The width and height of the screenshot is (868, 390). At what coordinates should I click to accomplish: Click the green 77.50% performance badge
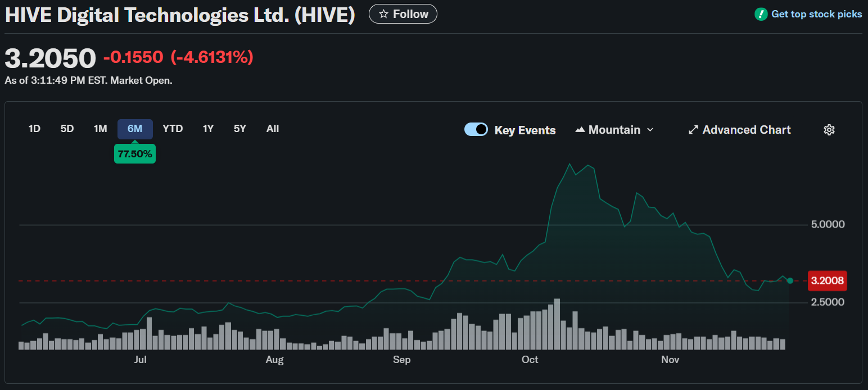[135, 154]
